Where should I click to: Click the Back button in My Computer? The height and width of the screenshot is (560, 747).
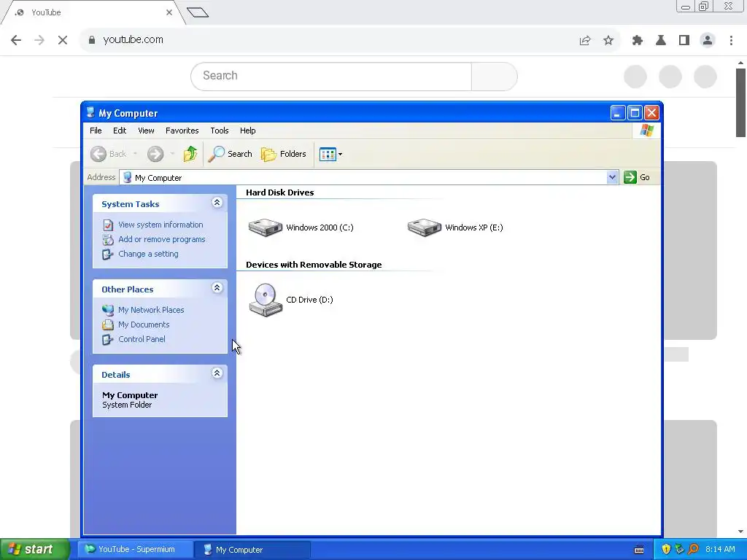109,154
